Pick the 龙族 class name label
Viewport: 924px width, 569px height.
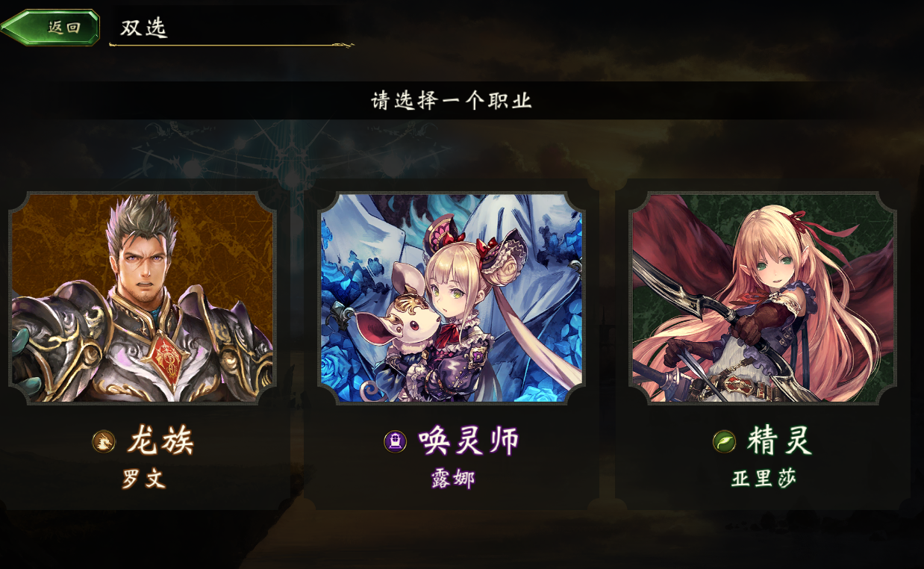[x=160, y=441]
